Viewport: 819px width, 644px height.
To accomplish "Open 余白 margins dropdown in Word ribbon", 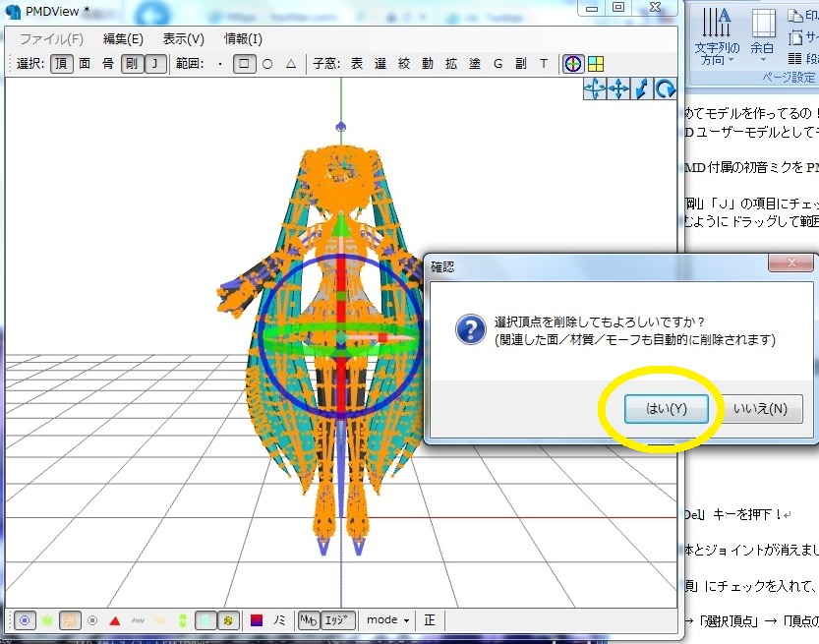I will point(763,36).
